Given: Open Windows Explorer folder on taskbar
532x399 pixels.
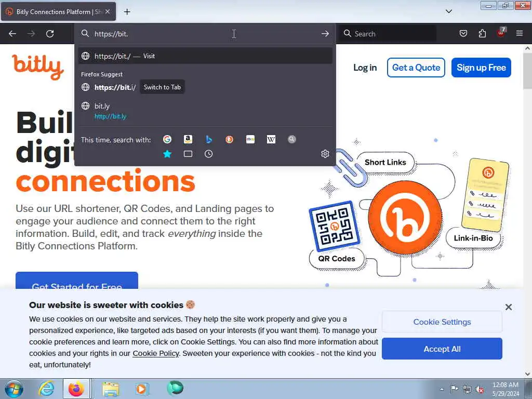Looking at the screenshot, I should [111, 389].
